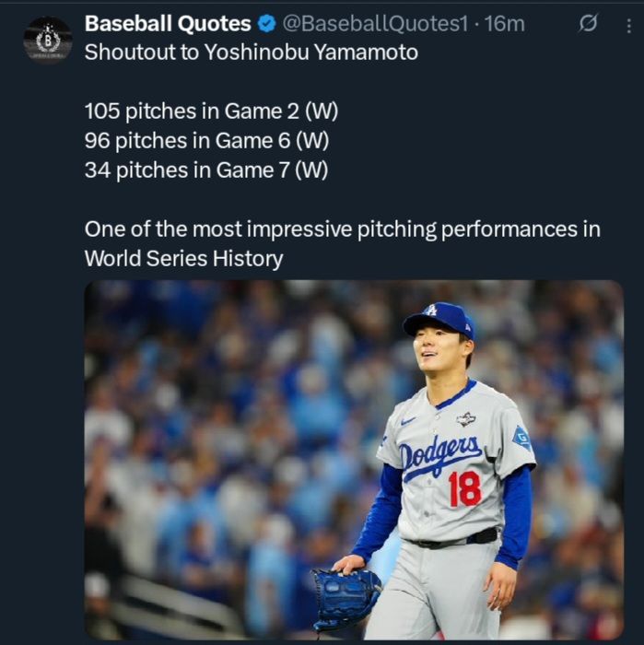Click the Dodgers script logo on the jersey

click(x=441, y=455)
